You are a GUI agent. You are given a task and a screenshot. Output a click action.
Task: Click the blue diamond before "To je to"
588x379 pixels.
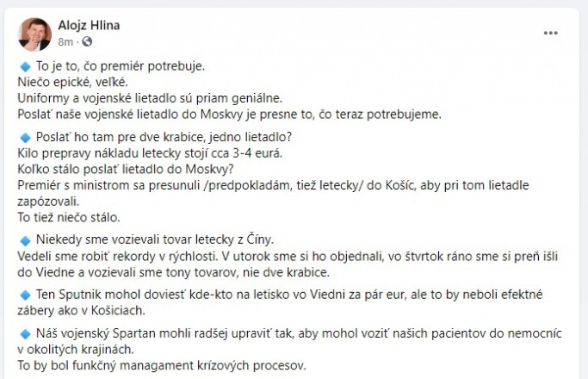coord(24,65)
